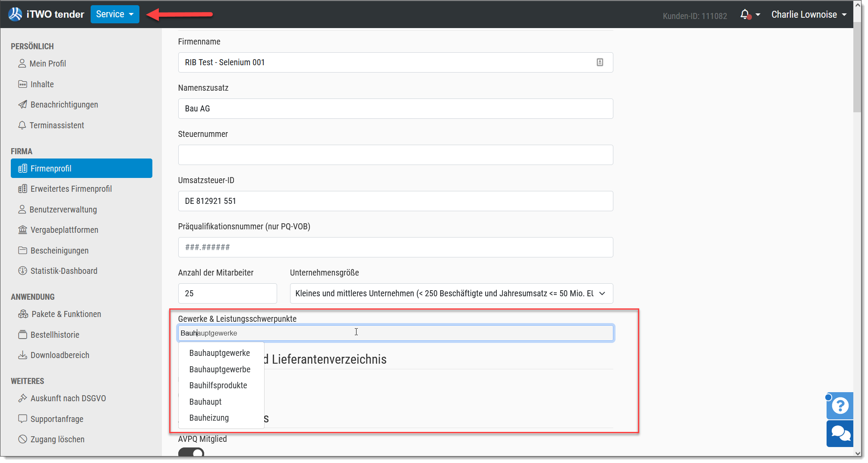Screen dimensions: 868x463
Task: Select Firmenprofil in sidebar
Action: click(82, 168)
